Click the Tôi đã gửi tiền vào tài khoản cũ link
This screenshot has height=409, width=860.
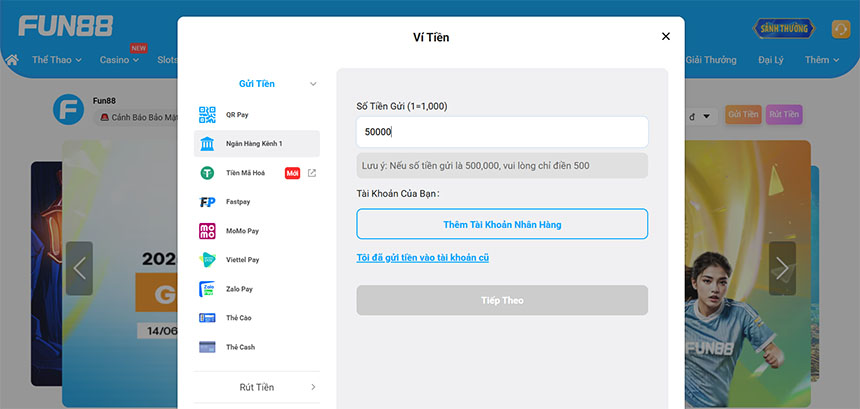click(x=422, y=258)
